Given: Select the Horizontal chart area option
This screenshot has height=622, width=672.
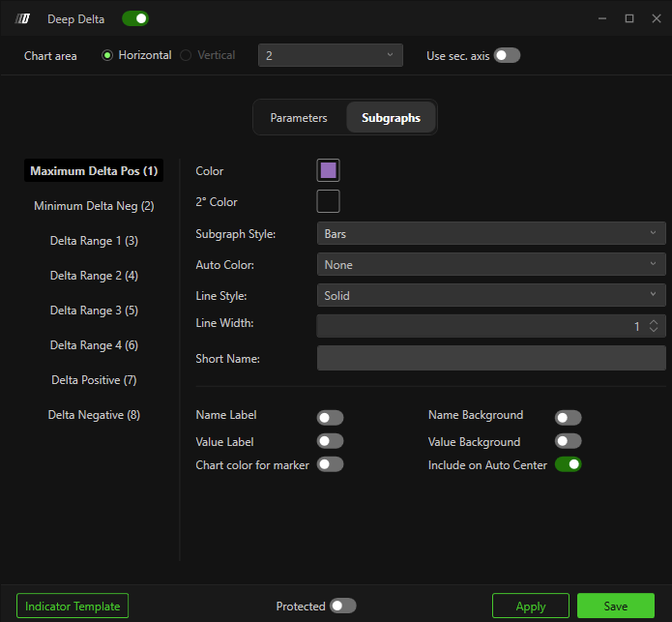Looking at the screenshot, I should point(108,55).
